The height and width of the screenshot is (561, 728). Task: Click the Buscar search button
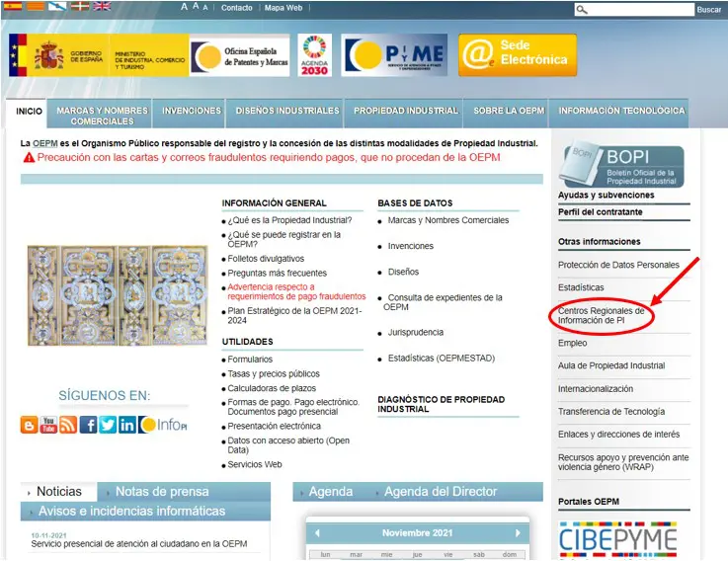[x=708, y=10]
